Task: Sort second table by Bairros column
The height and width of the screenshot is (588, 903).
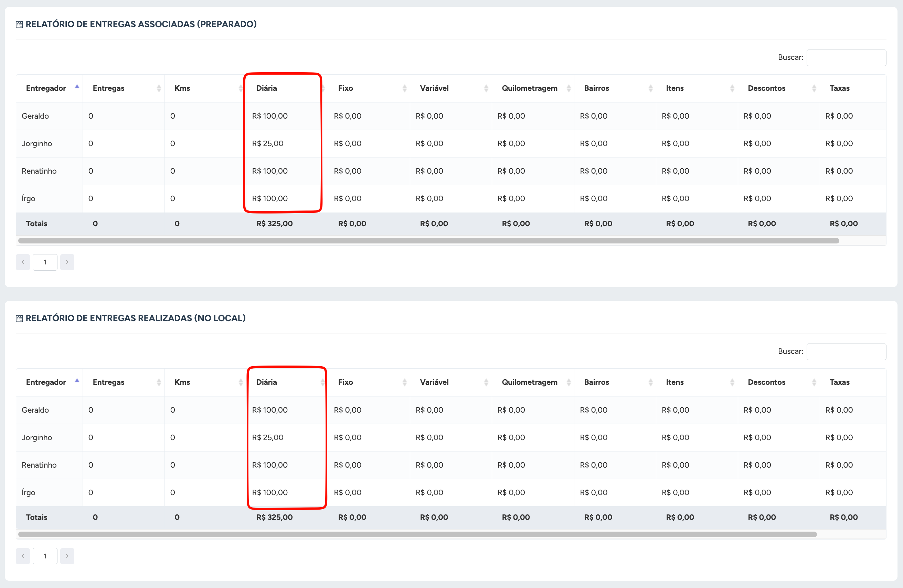Action: 596,382
